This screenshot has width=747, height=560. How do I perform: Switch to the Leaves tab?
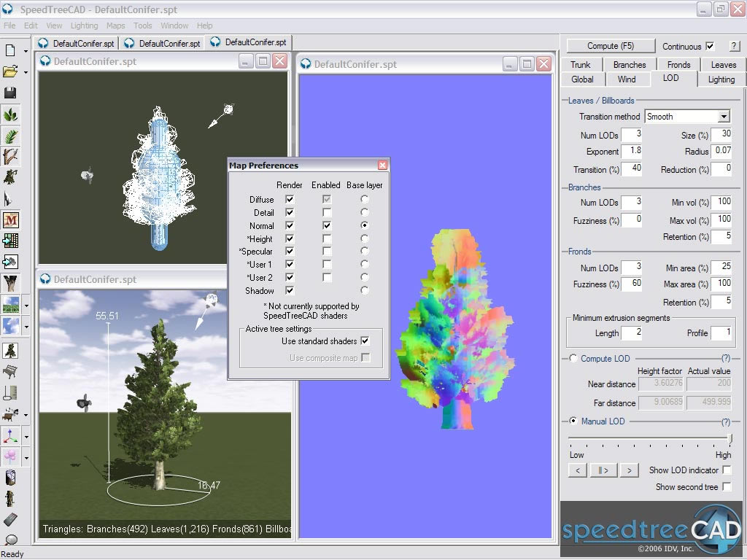click(723, 65)
